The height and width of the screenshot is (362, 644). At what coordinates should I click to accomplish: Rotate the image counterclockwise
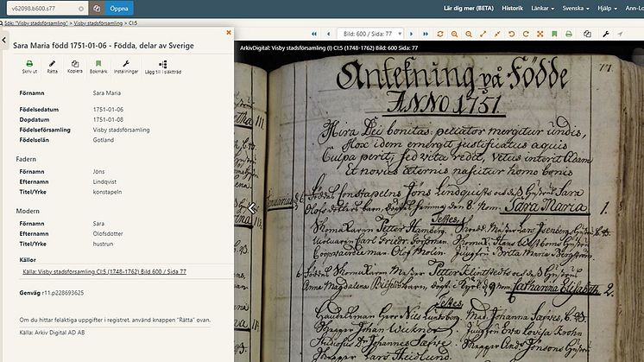512,34
